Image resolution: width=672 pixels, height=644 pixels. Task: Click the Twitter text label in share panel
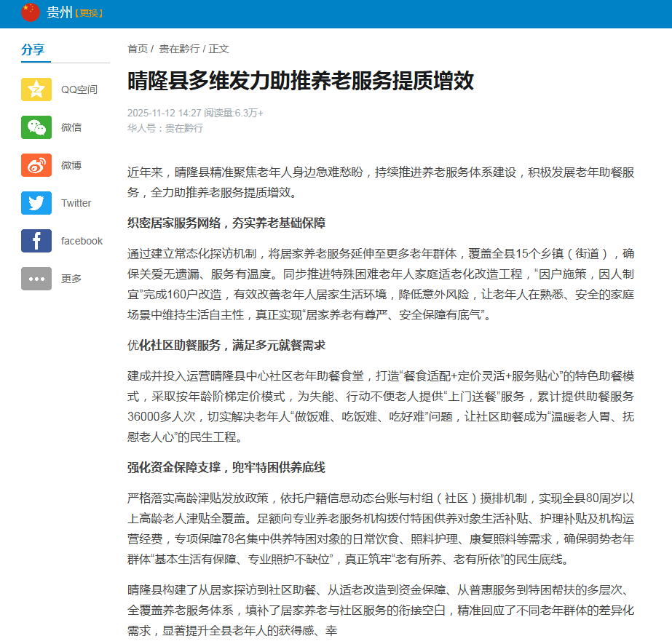click(75, 203)
